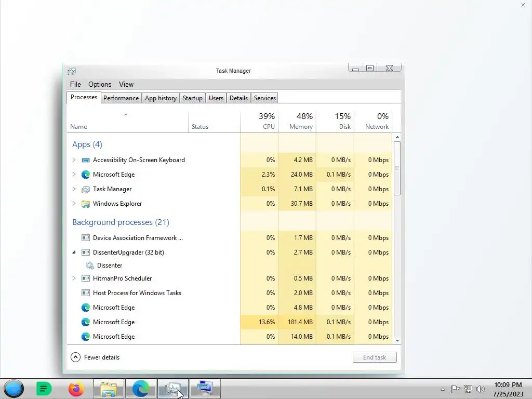Open the Start orb on the taskbar

click(14, 389)
